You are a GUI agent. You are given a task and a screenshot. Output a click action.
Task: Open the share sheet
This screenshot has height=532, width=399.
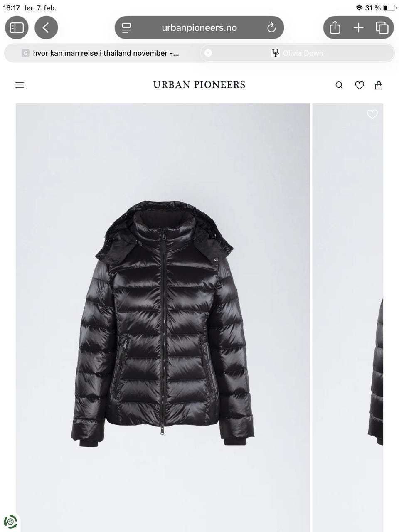coord(335,28)
